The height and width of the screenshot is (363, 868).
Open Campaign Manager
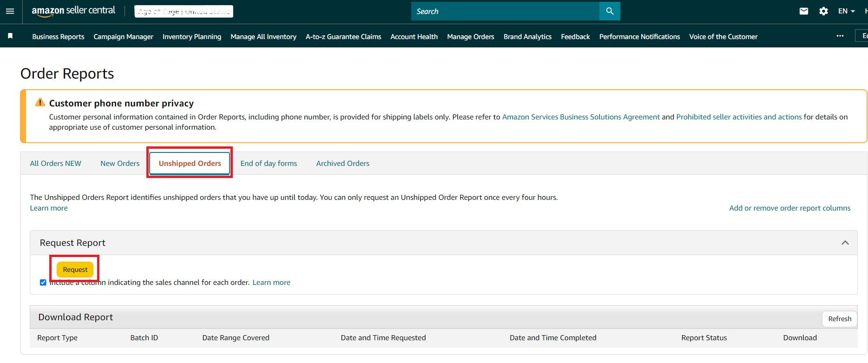(124, 37)
